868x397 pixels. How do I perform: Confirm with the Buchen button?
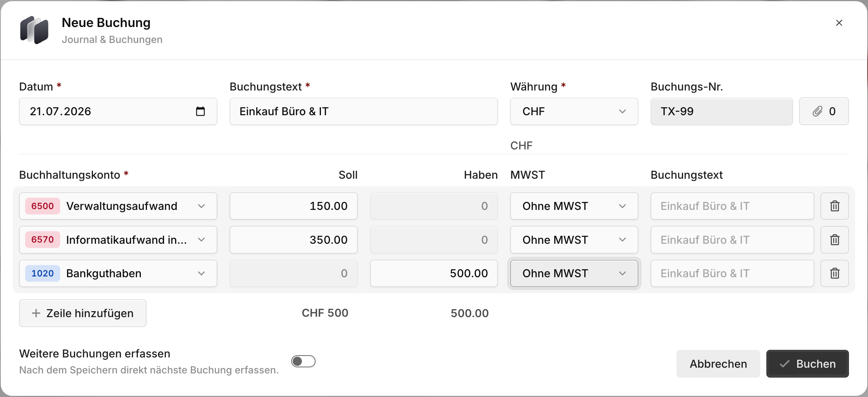pyautogui.click(x=807, y=364)
